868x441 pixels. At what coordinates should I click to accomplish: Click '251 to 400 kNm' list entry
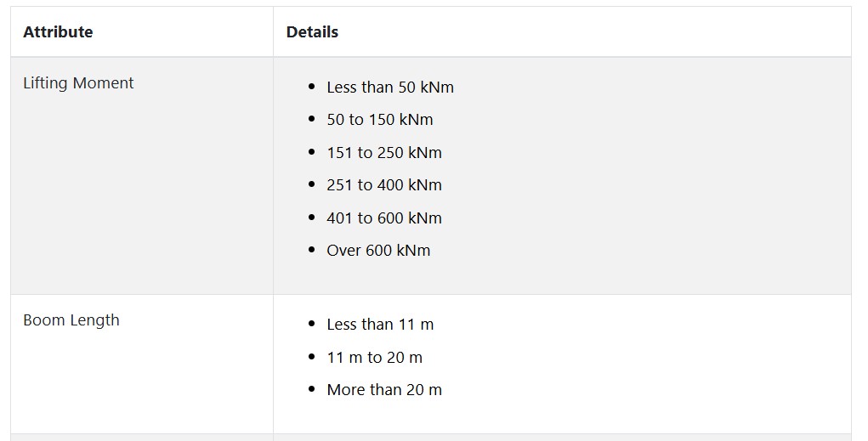[x=384, y=184]
